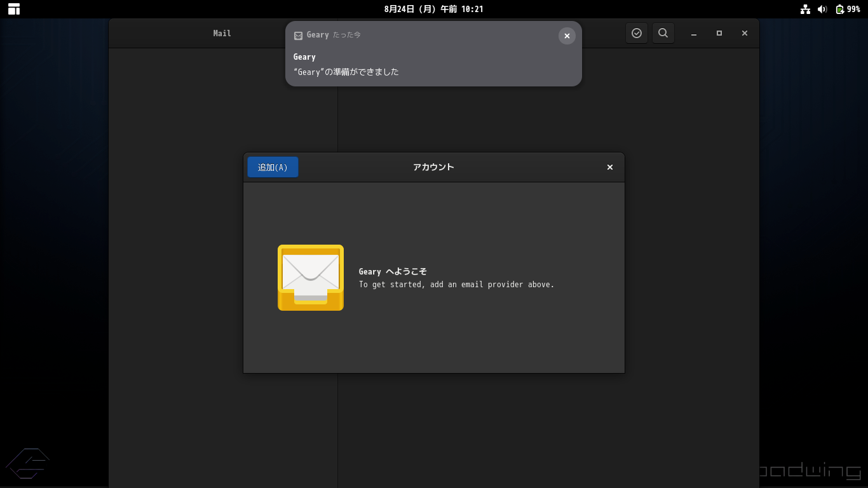Click the 追加(A) button to add account
The height and width of the screenshot is (488, 868).
[273, 167]
